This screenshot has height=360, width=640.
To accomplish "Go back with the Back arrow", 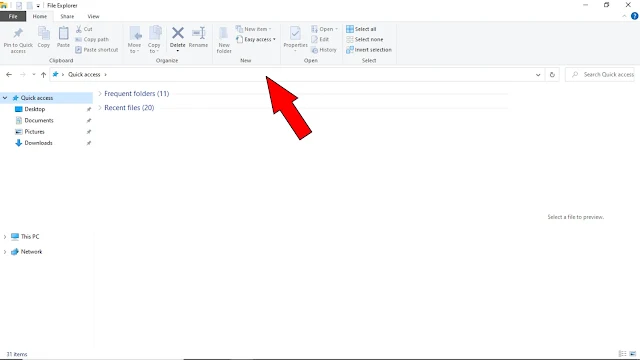I will point(9,75).
